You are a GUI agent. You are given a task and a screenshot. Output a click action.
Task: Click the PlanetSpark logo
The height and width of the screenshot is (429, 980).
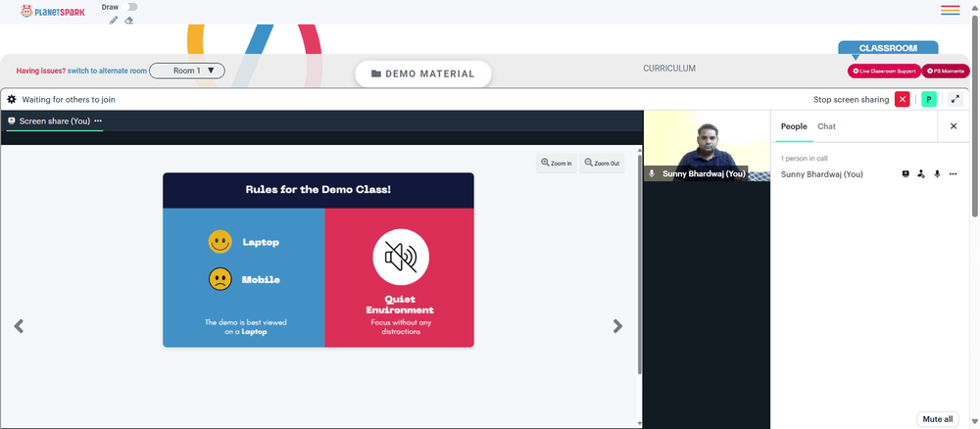52,11
